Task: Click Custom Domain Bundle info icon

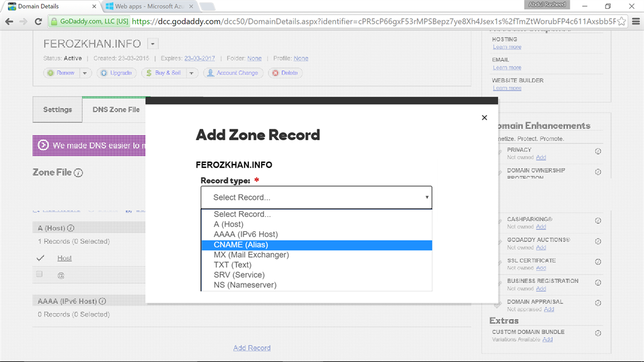Action: 598,333
